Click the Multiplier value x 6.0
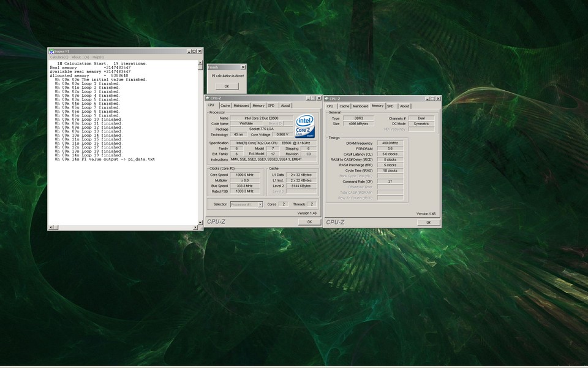The height and width of the screenshot is (368, 588). coord(244,180)
